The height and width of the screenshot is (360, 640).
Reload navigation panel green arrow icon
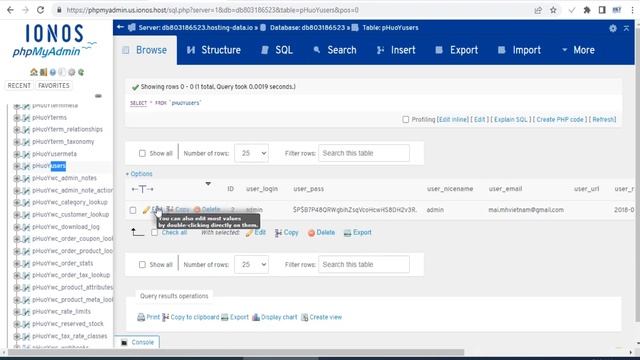(81, 72)
